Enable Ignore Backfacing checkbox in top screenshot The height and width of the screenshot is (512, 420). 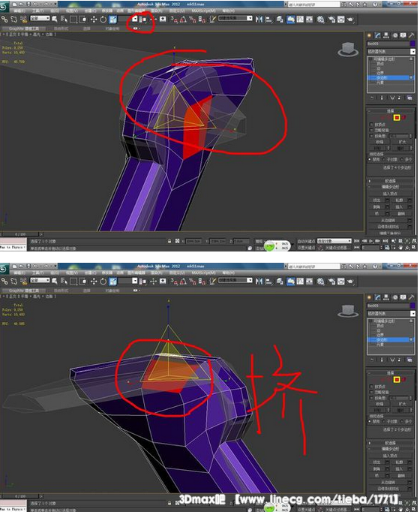(x=371, y=130)
